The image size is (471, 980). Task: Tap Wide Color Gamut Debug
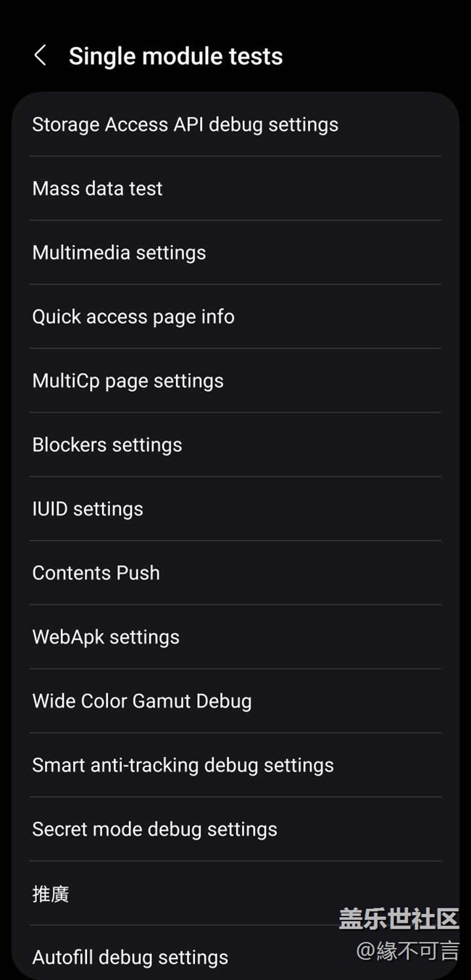point(142,701)
